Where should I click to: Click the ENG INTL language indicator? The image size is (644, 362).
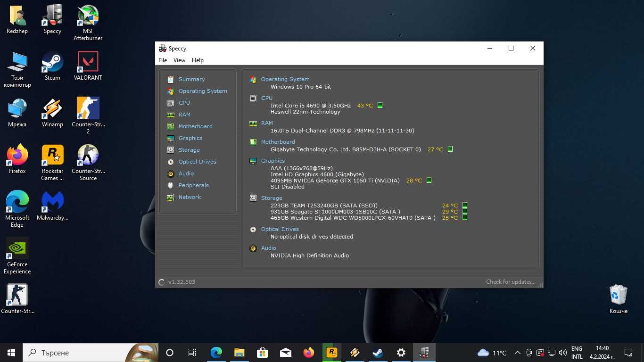point(577,353)
